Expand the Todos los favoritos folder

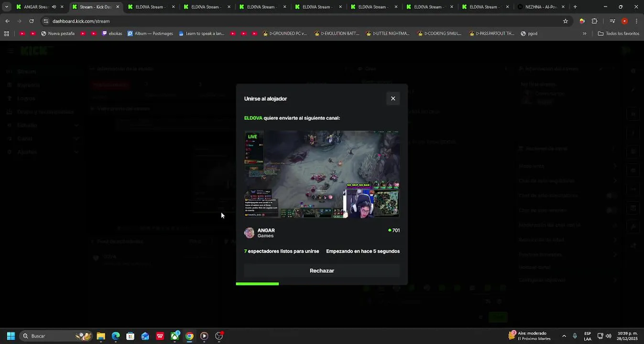click(x=618, y=33)
